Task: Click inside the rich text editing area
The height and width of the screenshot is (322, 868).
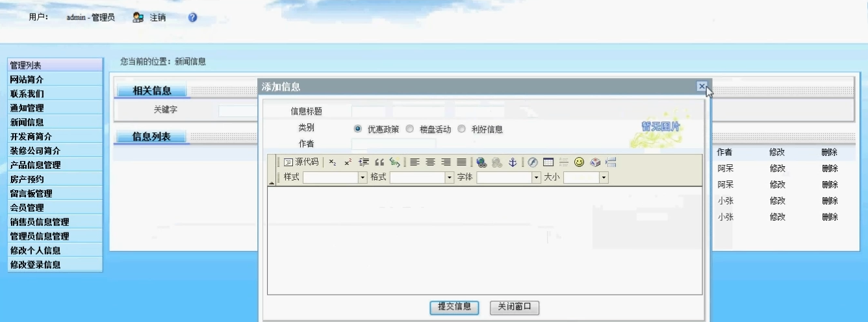Action: tap(485, 241)
